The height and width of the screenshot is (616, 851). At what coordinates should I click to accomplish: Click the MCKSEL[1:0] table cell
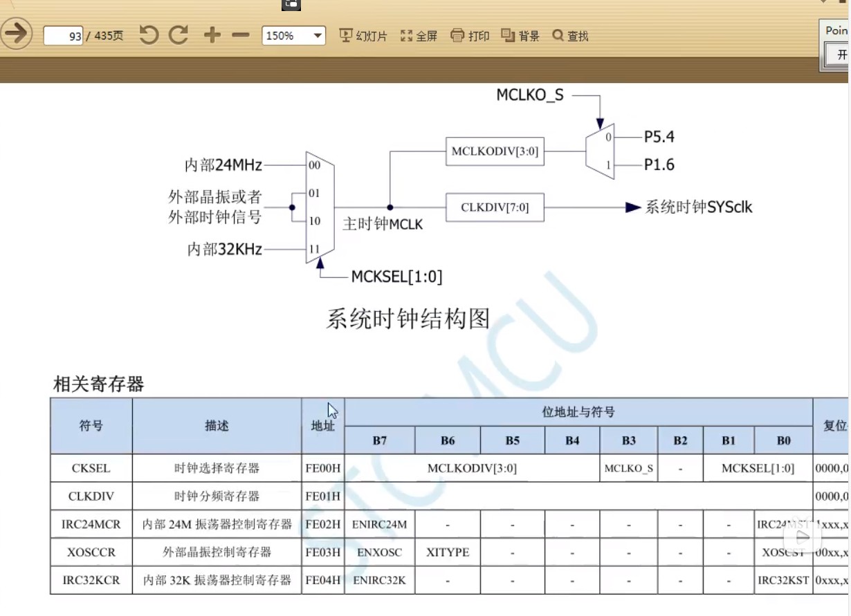pyautogui.click(x=758, y=468)
